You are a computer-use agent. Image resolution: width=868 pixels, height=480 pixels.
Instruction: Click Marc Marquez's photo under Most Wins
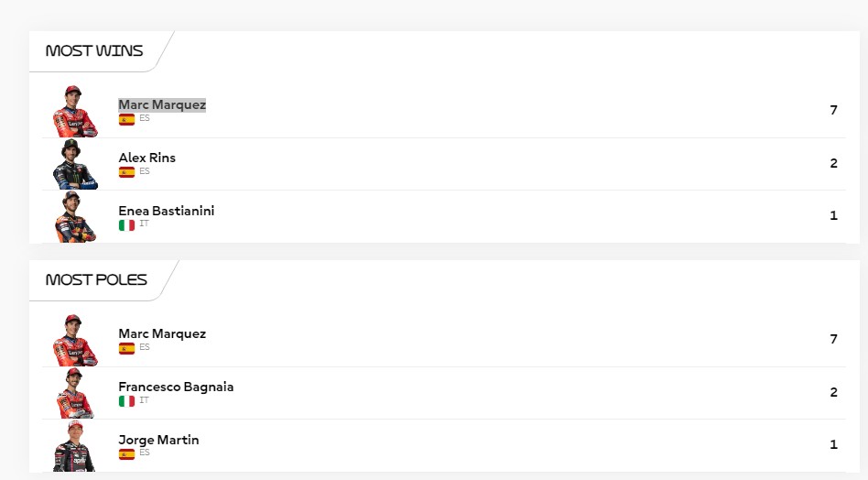[x=75, y=111]
